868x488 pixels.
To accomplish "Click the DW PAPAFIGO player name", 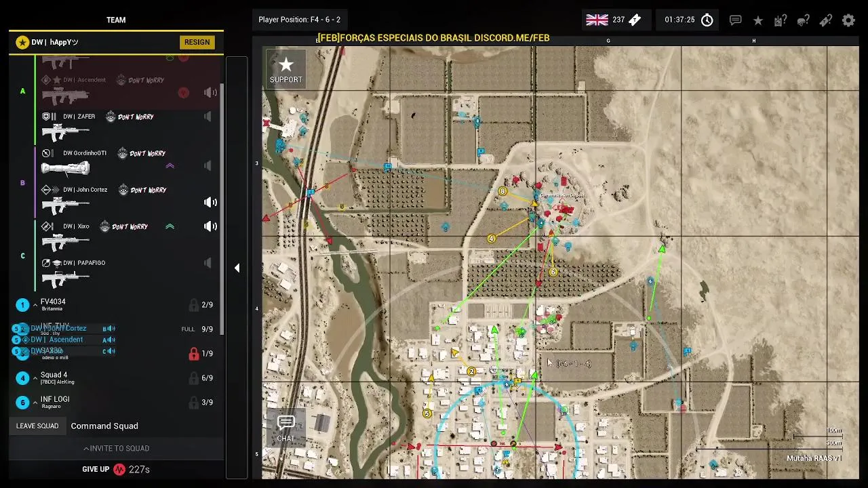I will (84, 263).
